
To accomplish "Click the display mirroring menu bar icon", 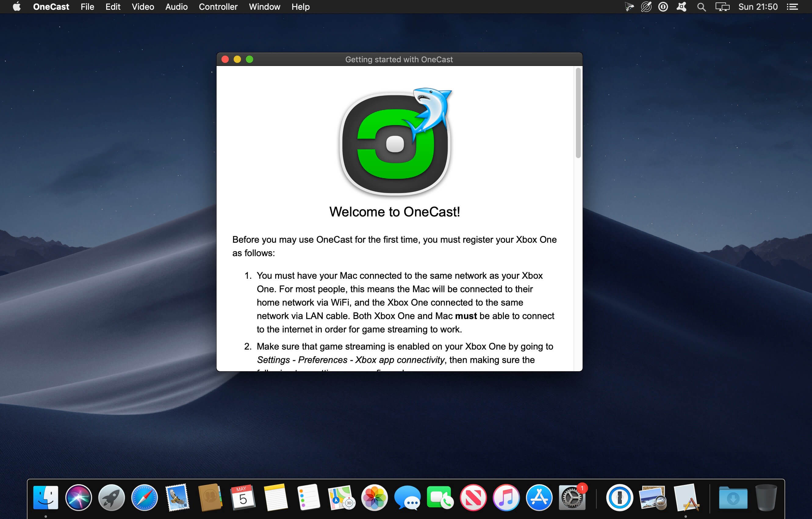I will [722, 7].
